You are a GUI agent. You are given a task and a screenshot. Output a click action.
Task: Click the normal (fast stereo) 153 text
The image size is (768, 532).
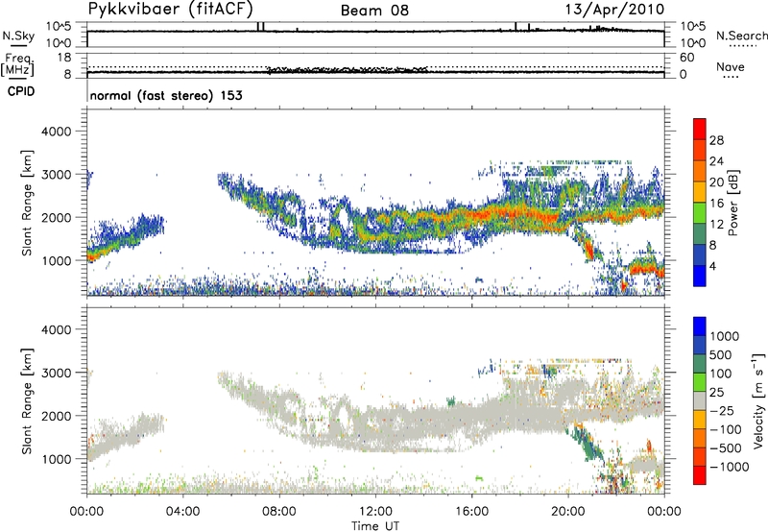click(166, 95)
